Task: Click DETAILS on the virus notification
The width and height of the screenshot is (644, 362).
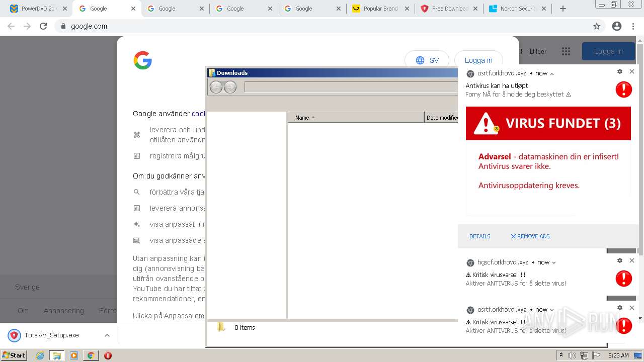Action: 480,236
